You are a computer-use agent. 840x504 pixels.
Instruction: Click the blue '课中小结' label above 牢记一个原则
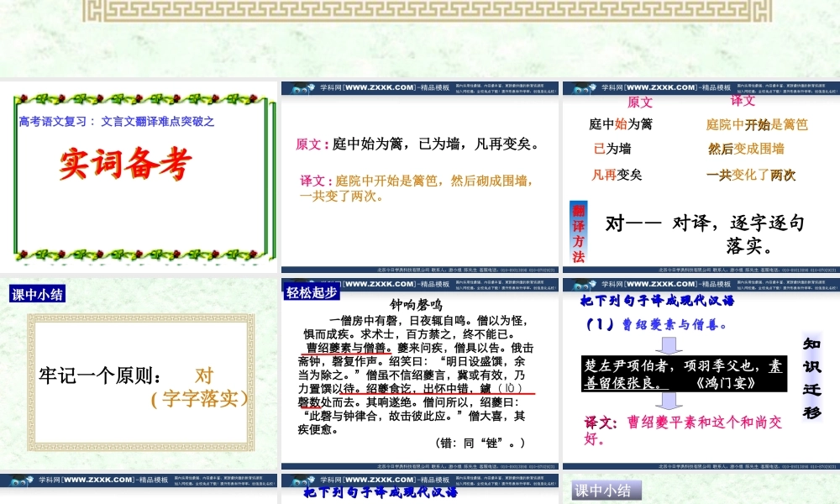(x=37, y=294)
